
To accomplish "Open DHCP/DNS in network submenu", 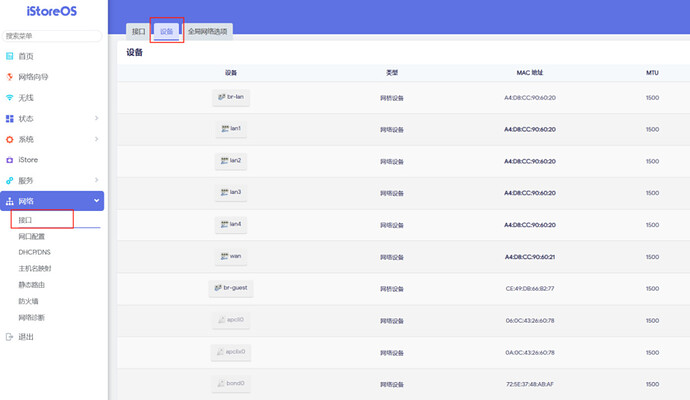I will pos(34,253).
